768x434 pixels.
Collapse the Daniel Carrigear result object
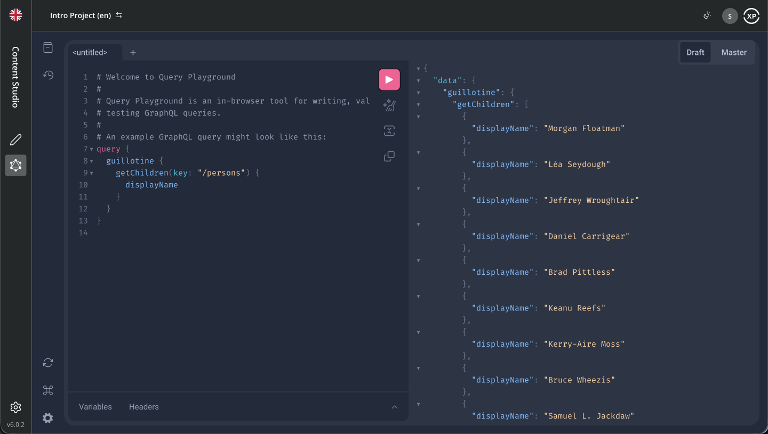(418, 224)
